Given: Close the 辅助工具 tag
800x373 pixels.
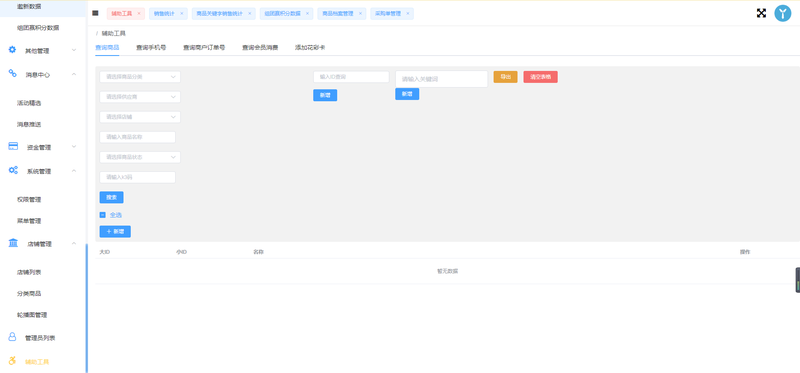Looking at the screenshot, I should (139, 14).
